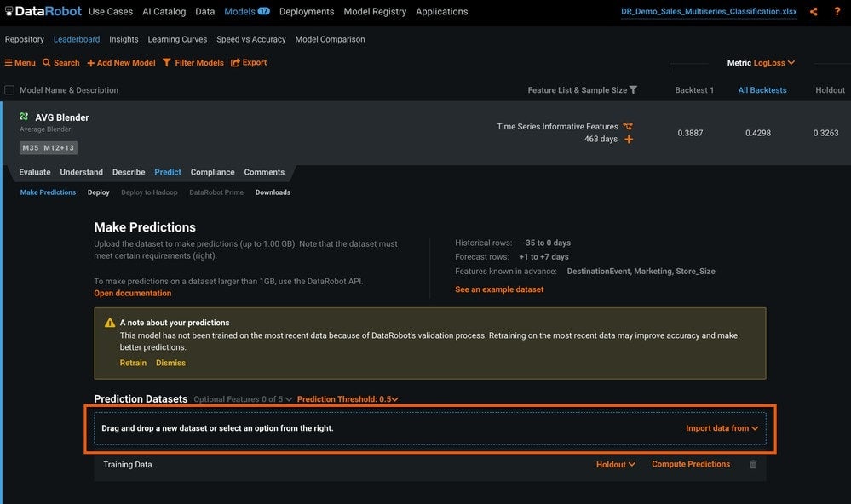Sort by the Backtest 1 column header

click(694, 90)
